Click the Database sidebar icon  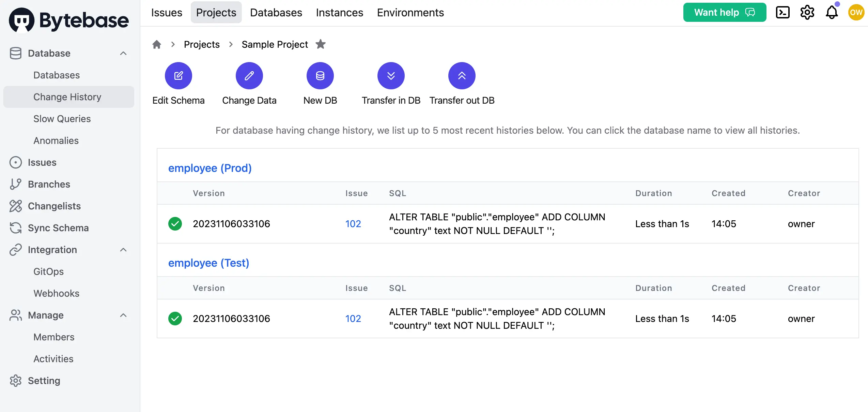coord(16,53)
